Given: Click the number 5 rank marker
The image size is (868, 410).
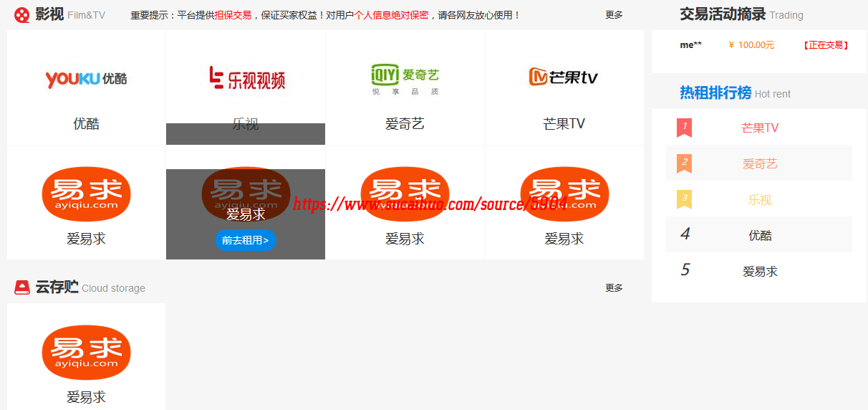Looking at the screenshot, I should pos(685,270).
